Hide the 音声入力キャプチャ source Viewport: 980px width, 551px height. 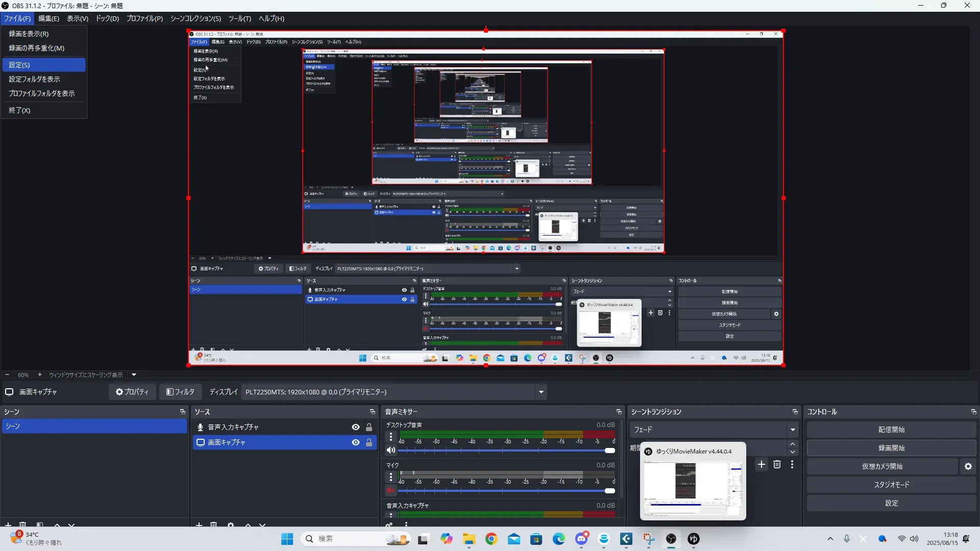click(x=355, y=427)
